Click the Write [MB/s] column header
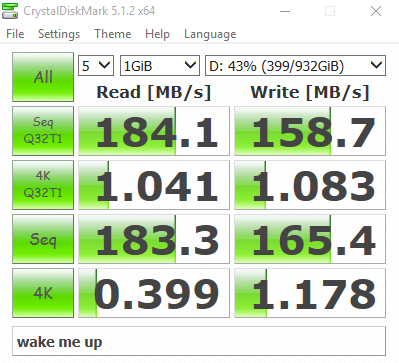The width and height of the screenshot is (399, 363). pos(310,92)
